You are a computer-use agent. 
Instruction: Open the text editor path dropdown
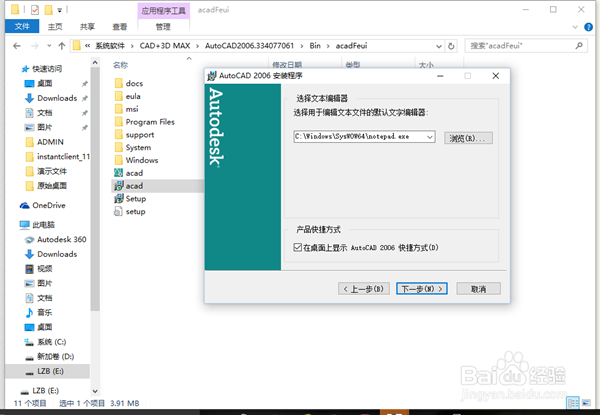430,137
